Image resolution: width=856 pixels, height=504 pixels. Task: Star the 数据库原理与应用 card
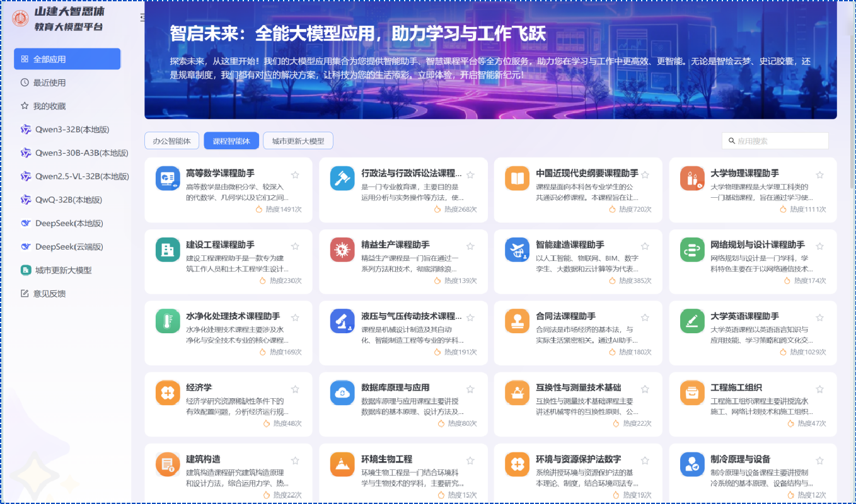470,389
